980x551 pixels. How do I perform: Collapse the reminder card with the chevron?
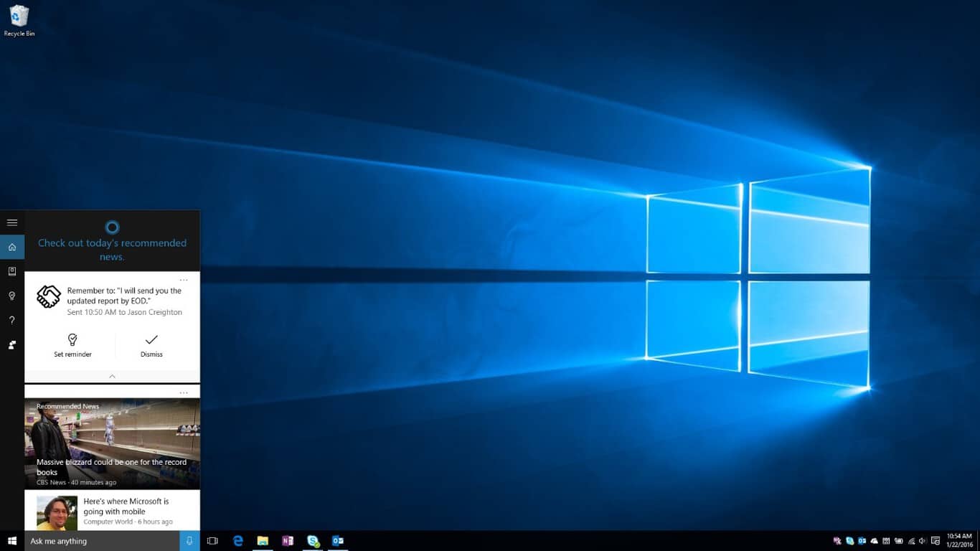[x=112, y=376]
